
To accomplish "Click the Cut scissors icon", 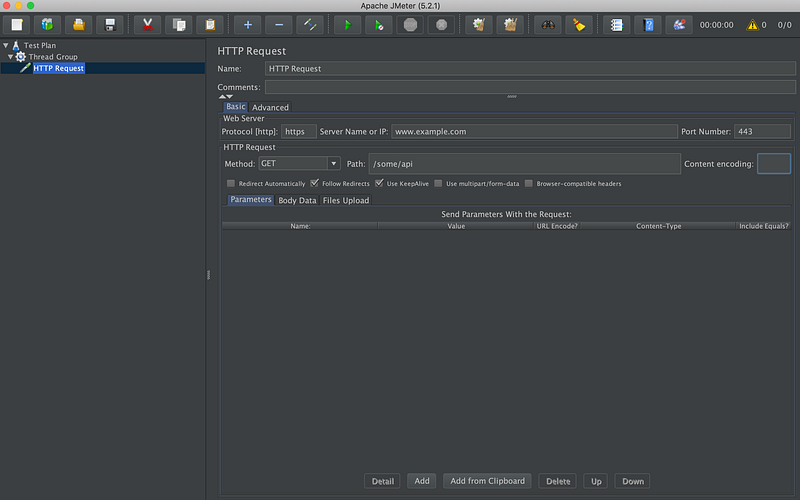I will tap(147, 24).
